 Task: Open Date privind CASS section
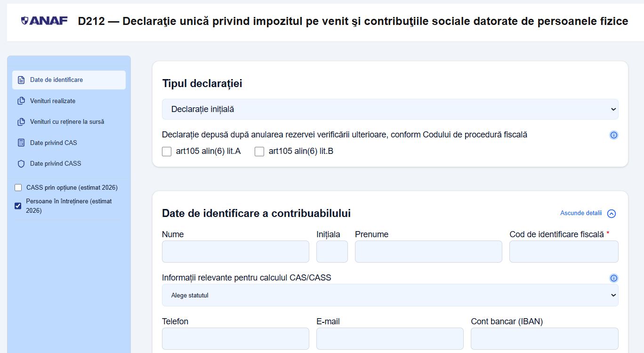[56, 164]
